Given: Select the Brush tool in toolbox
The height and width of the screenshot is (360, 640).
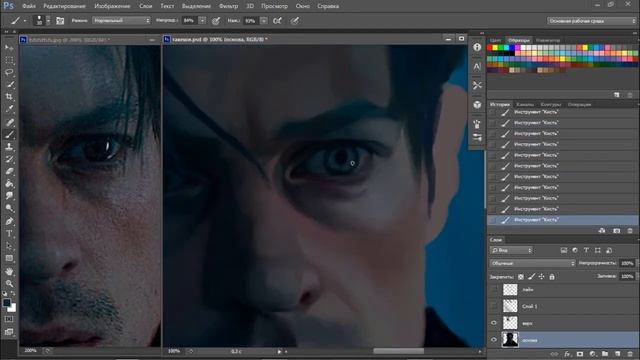Looking at the screenshot, I should [x=9, y=134].
